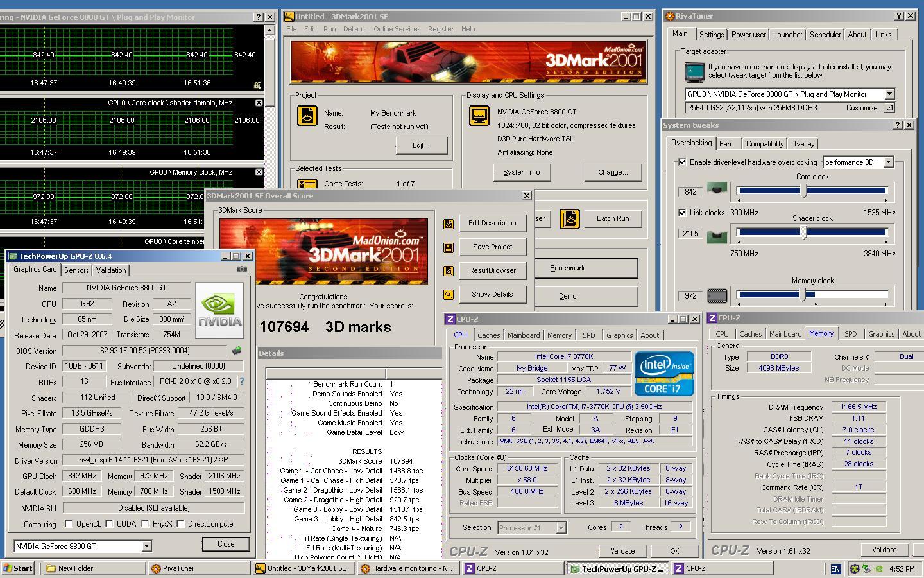This screenshot has height=578, width=924.
Task: Open the Scheduler tab in RivaTuner
Action: tap(825, 35)
